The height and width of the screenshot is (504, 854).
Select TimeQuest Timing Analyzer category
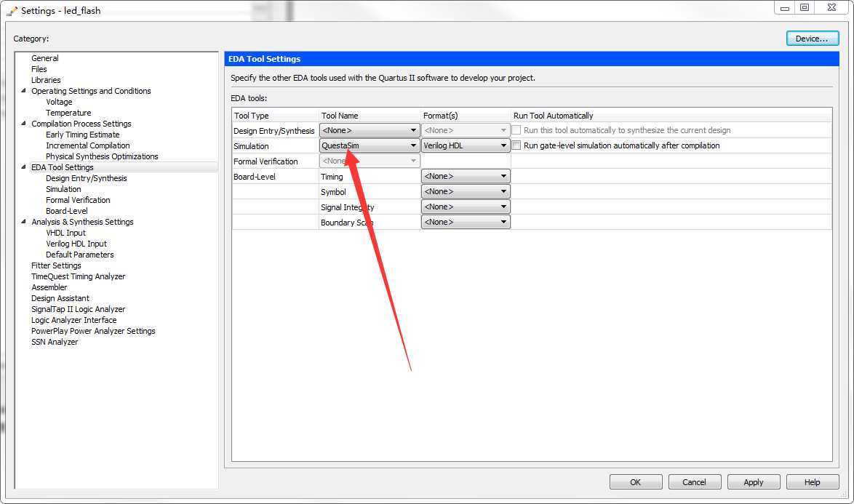pyautogui.click(x=78, y=276)
